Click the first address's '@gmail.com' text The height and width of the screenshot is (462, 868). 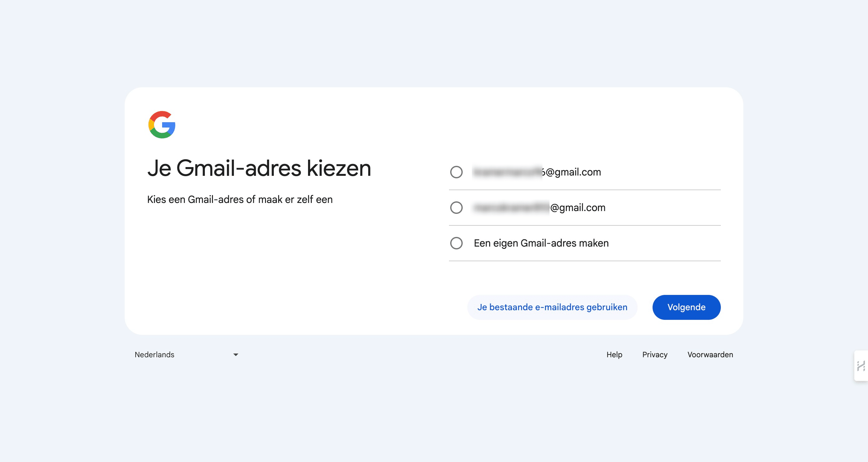573,172
